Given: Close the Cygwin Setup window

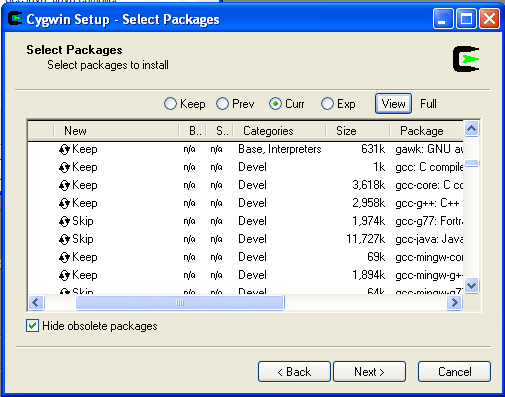Looking at the screenshot, I should (489, 19).
